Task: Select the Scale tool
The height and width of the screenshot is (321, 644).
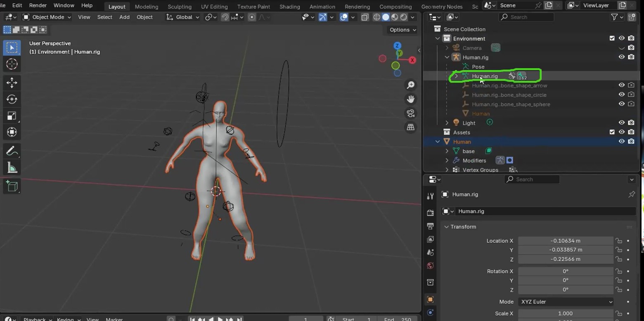Action: 12,116
